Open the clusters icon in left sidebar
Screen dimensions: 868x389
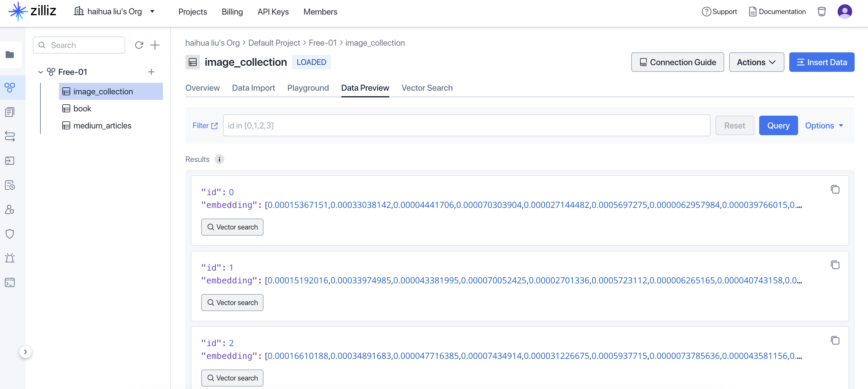point(10,88)
